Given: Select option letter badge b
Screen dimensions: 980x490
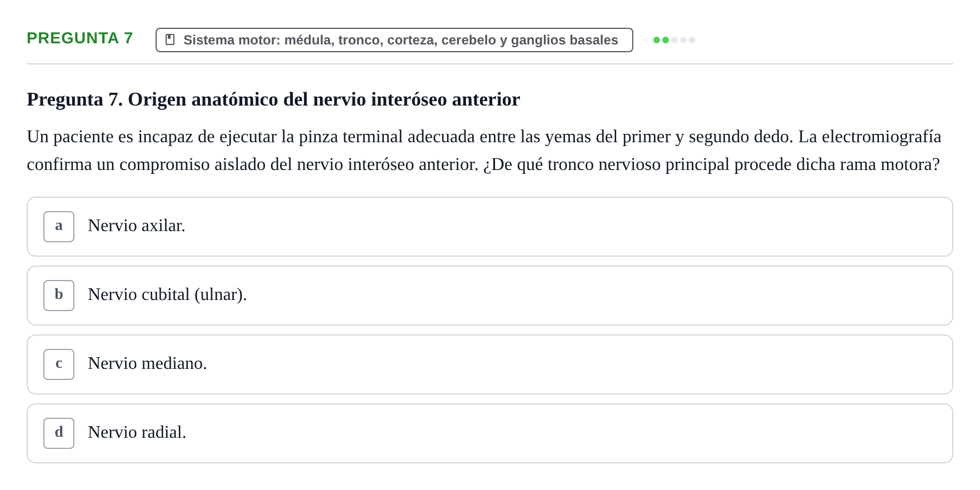Looking at the screenshot, I should (x=59, y=296).
